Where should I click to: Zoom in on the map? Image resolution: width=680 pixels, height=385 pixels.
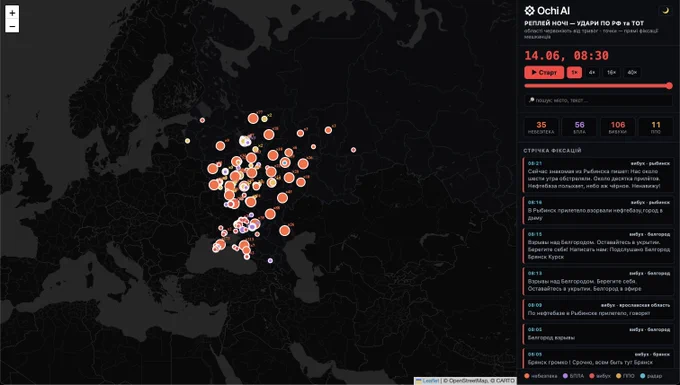[x=12, y=13]
